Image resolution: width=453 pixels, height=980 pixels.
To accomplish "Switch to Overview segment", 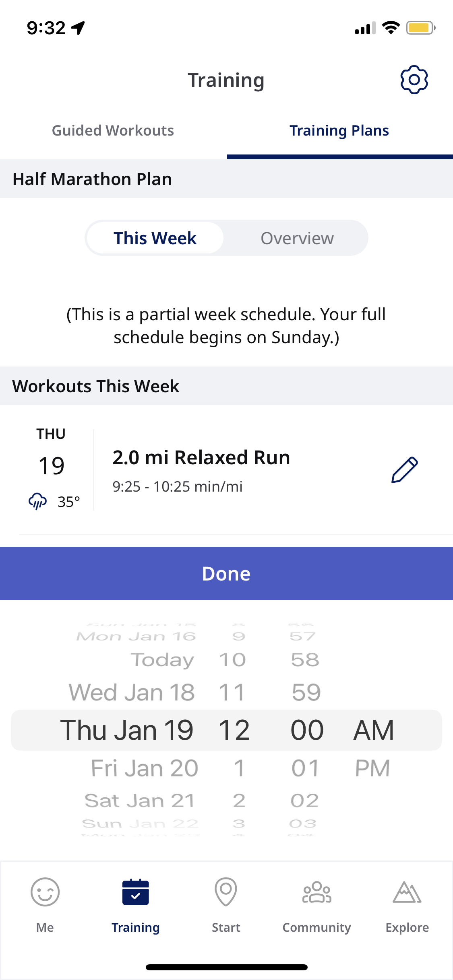I will [x=297, y=238].
